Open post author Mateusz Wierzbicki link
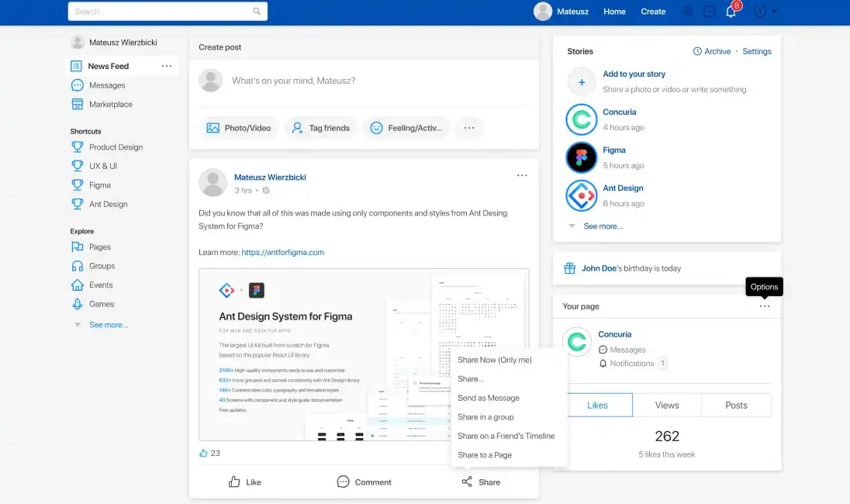 coord(270,178)
